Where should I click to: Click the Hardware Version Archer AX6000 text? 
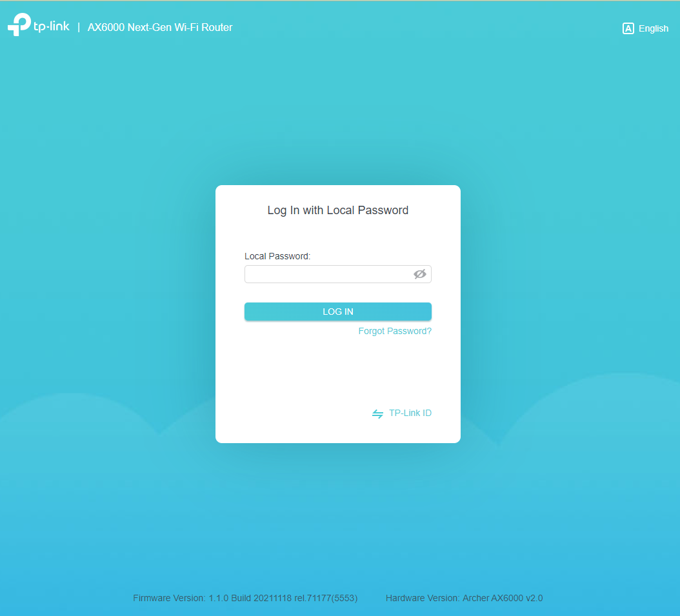(464, 598)
